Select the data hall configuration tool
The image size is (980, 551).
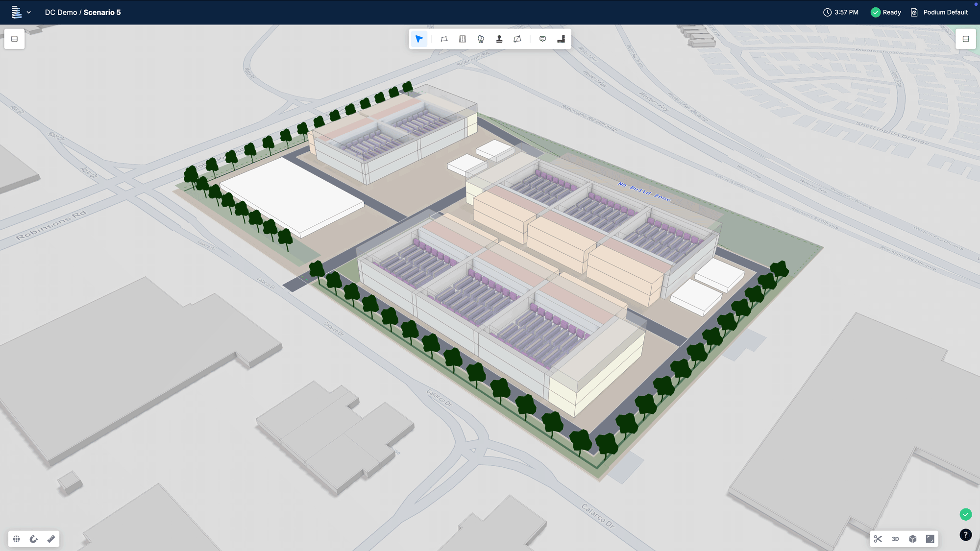(561, 39)
